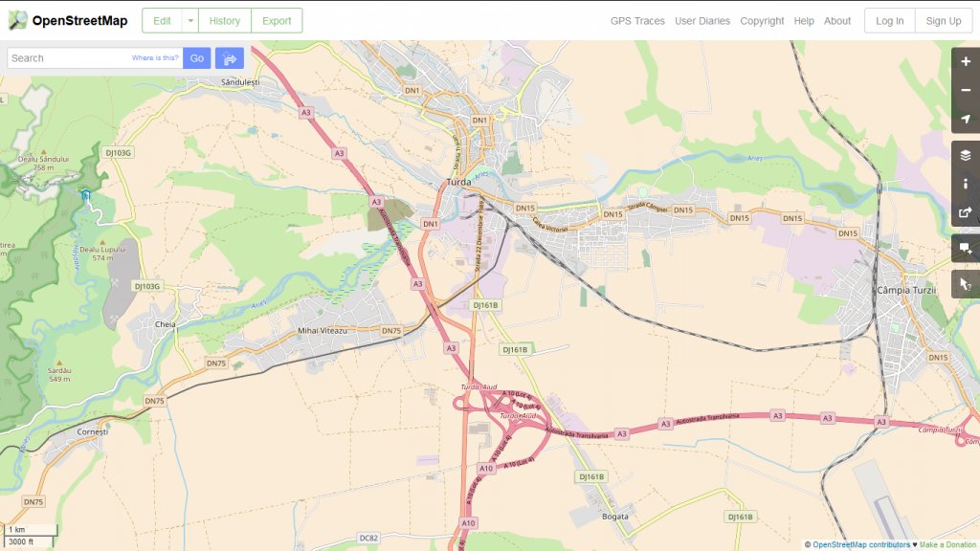Image resolution: width=980 pixels, height=551 pixels.
Task: Click the Log In button
Action: coord(889,21)
